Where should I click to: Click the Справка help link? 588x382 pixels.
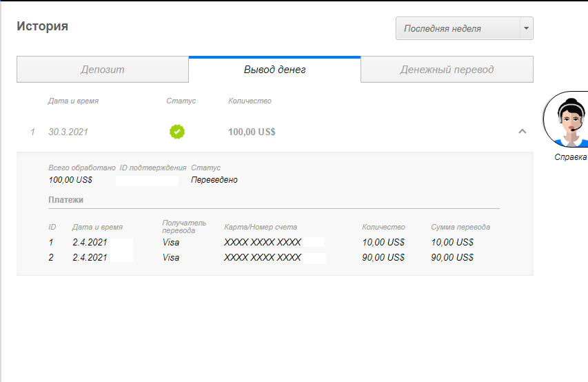click(570, 157)
